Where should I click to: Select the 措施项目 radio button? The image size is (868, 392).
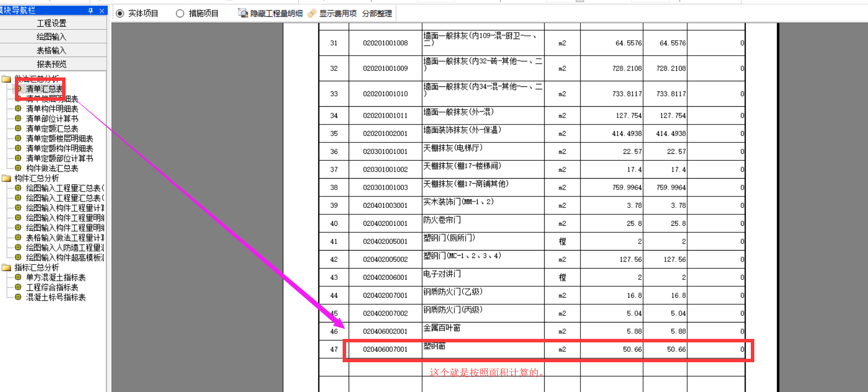[x=180, y=13]
